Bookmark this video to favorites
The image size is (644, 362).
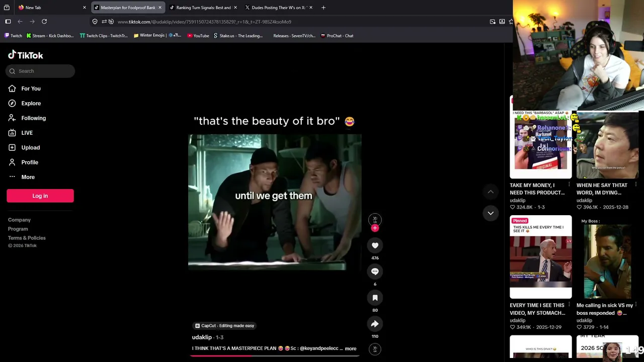click(x=375, y=298)
